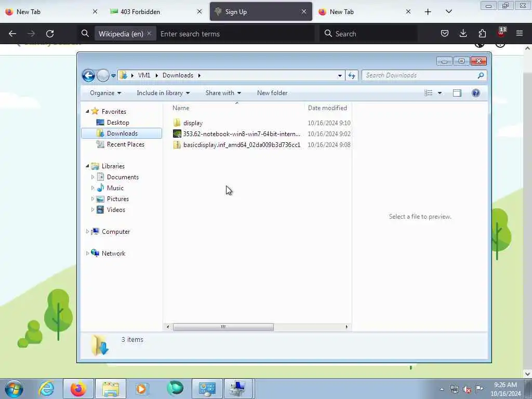This screenshot has width=532, height=399.
Task: Launch Internet Explorer from taskbar
Action: tap(46, 389)
